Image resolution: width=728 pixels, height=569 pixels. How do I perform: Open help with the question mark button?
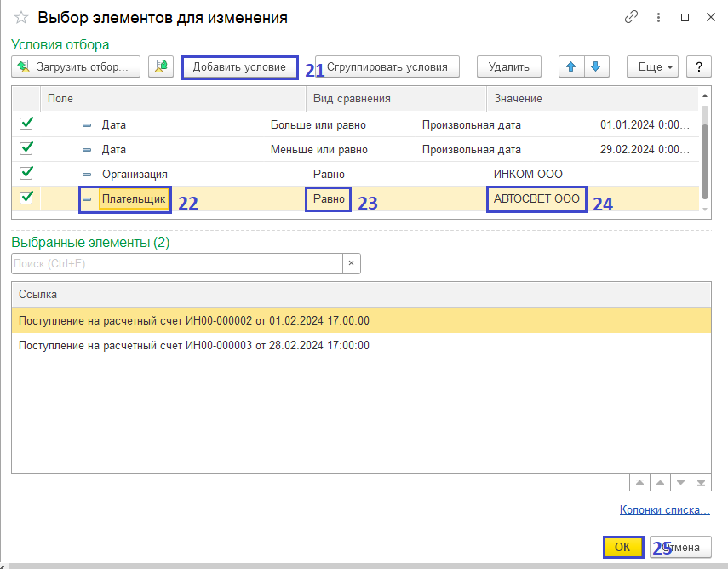coord(698,66)
